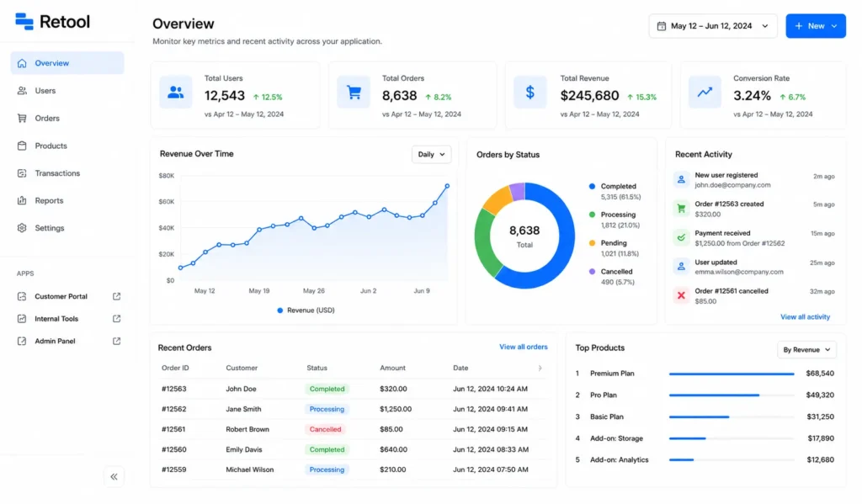The width and height of the screenshot is (862, 504).
Task: Click the Transactions icon in sidebar
Action: point(22,173)
